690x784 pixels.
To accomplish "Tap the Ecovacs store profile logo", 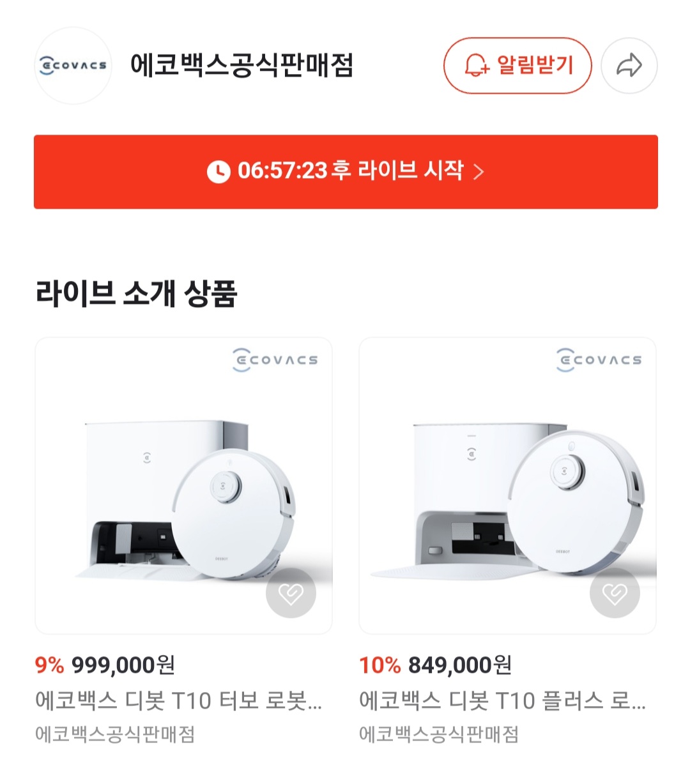I will tap(73, 65).
